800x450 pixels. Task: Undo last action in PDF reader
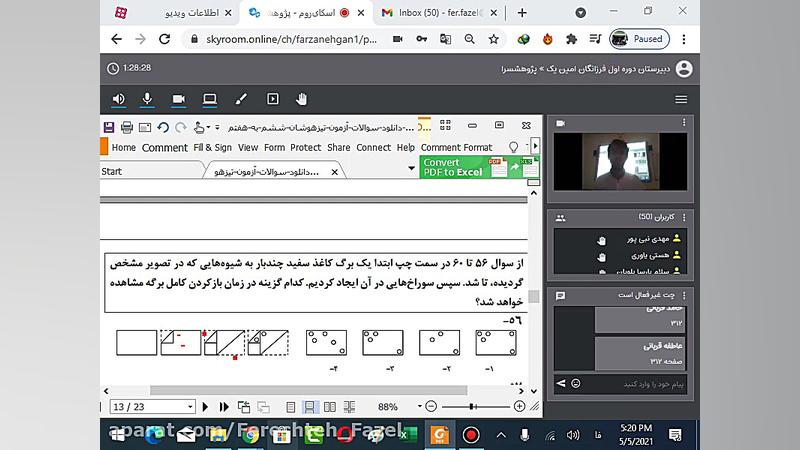tap(163, 127)
